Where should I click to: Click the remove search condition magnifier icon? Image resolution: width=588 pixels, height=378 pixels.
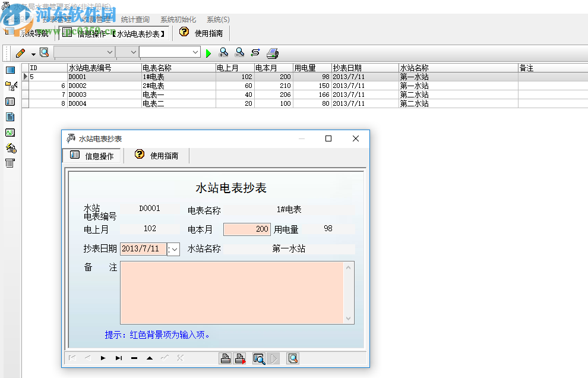coord(239,53)
